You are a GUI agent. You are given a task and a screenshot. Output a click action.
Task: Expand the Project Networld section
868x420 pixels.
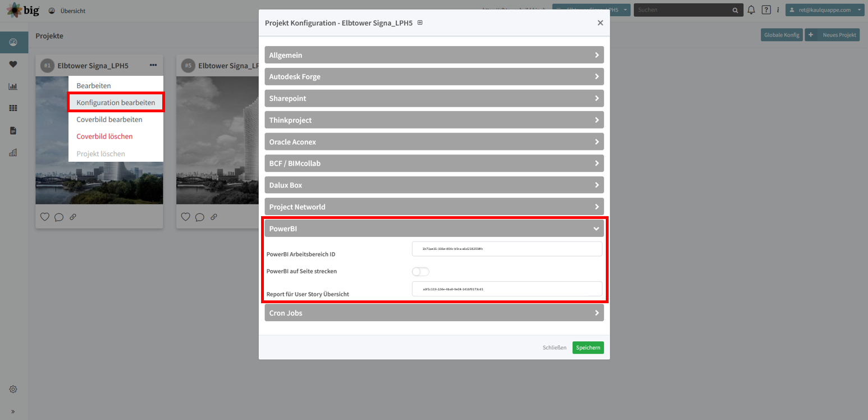(434, 207)
